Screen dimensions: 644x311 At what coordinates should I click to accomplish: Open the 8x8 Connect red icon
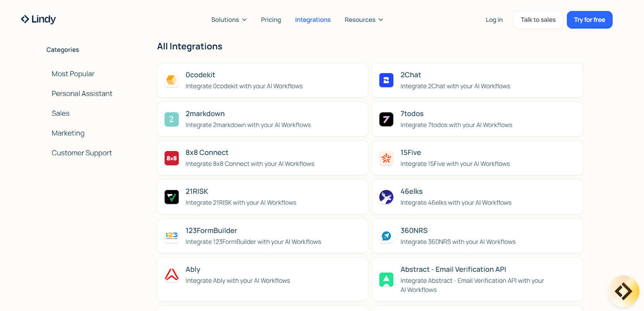pyautogui.click(x=171, y=158)
